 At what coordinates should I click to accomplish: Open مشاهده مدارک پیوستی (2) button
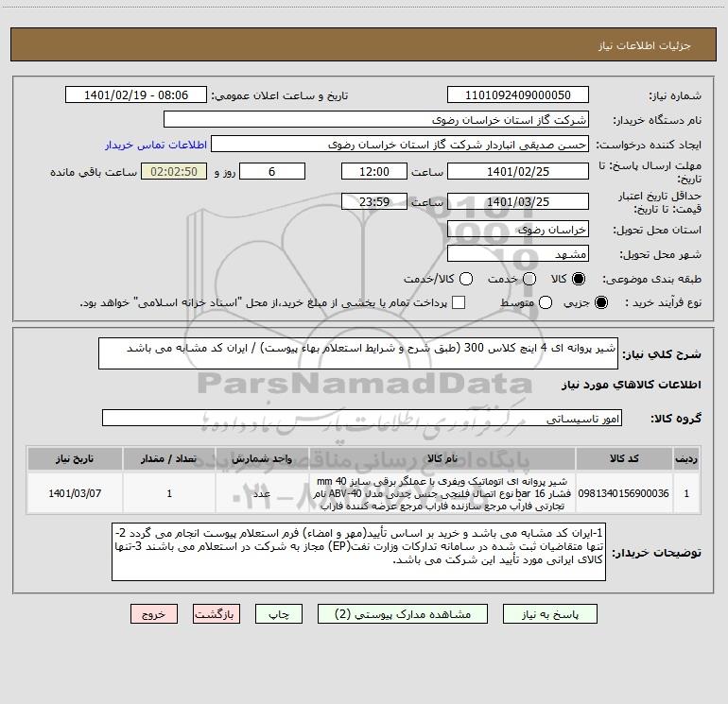[403, 614]
